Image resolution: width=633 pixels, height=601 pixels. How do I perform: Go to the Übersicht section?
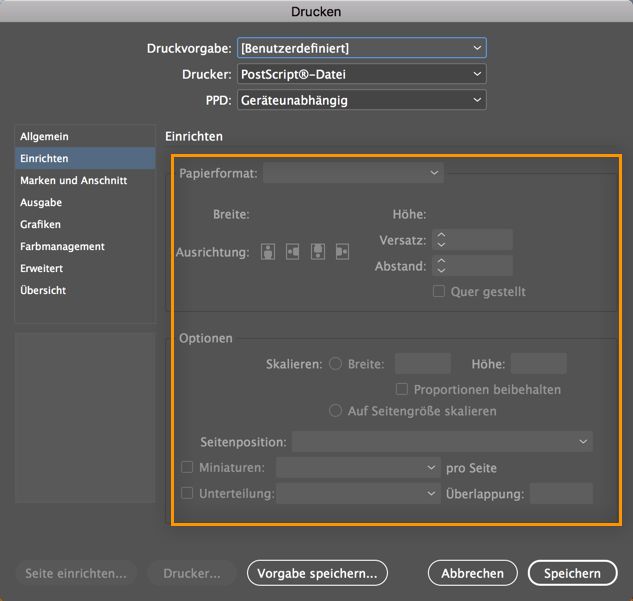(43, 290)
